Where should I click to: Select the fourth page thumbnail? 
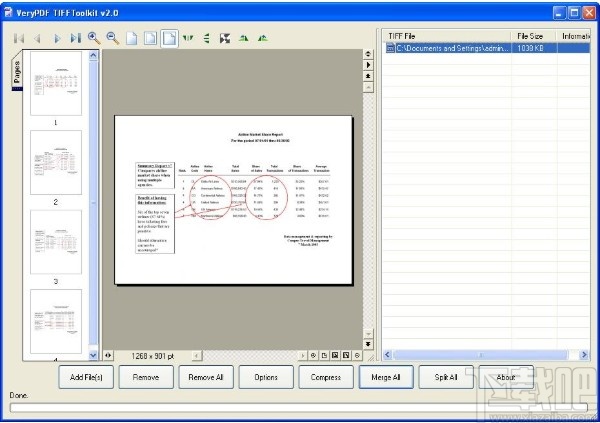pyautogui.click(x=56, y=322)
